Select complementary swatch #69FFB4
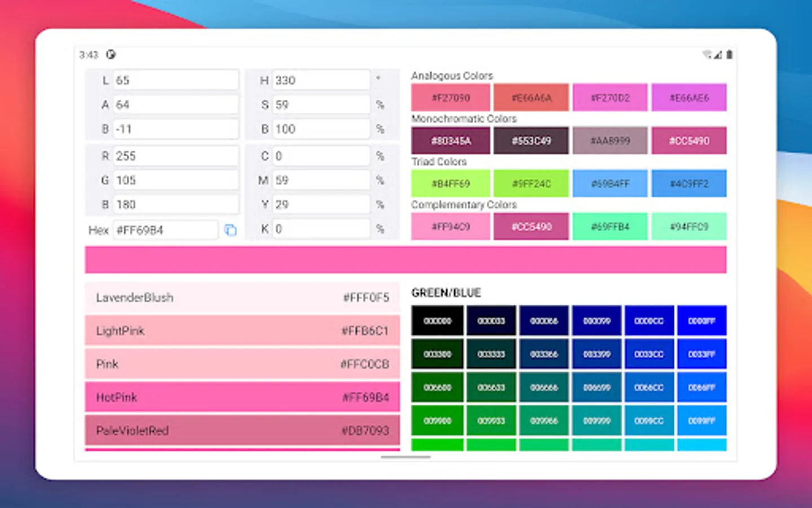The image size is (812, 508). tap(610, 226)
